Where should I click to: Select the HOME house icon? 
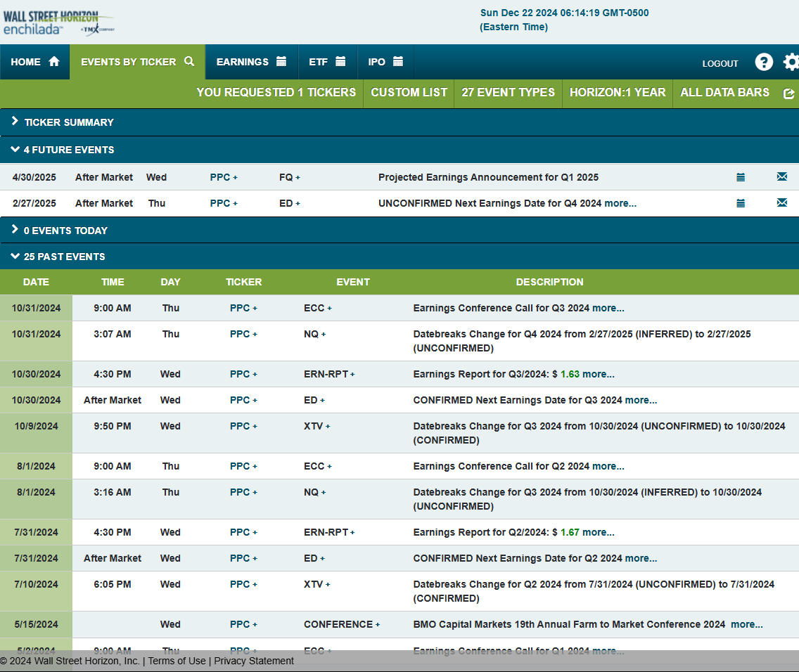coord(53,61)
